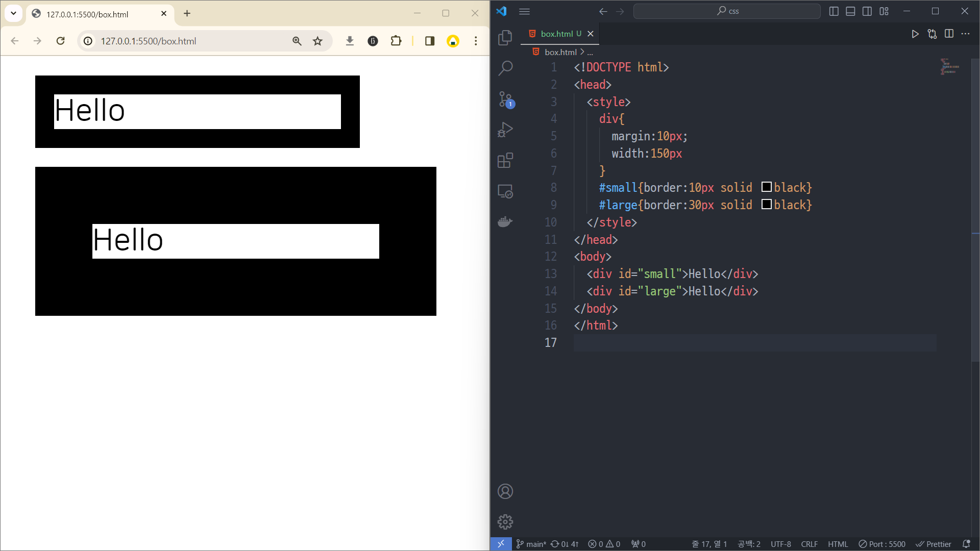Open the VS Code hamburger menu

tap(524, 11)
